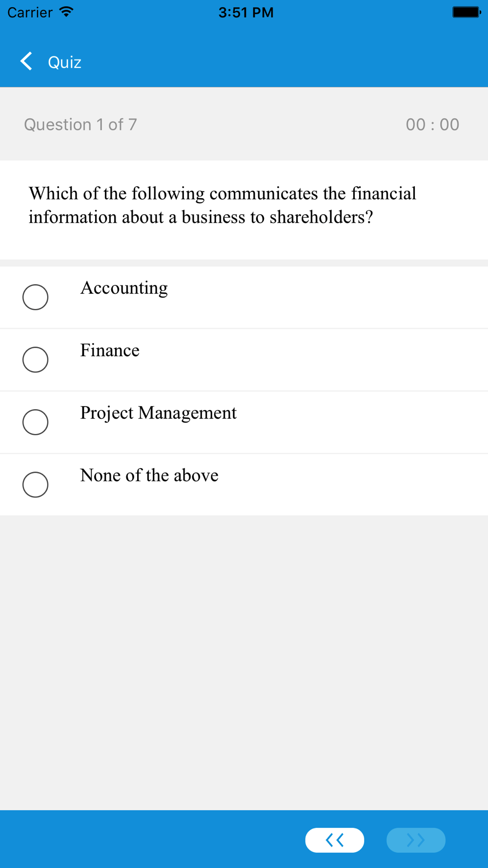Select the Finance radio button
Screen dimensions: 488x868
(x=35, y=359)
